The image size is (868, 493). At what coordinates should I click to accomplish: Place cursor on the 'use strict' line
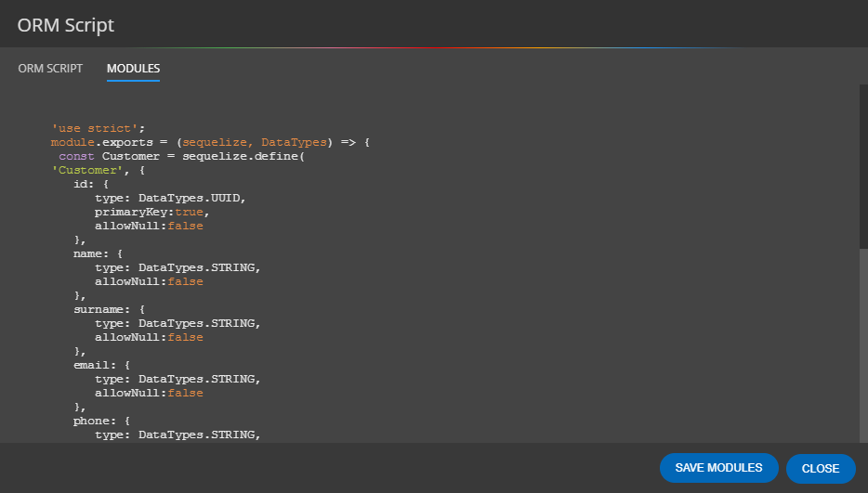click(99, 128)
